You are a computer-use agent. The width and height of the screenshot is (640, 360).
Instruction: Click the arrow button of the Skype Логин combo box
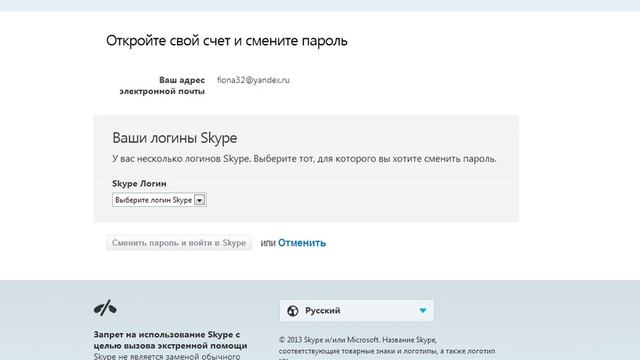pyautogui.click(x=200, y=200)
